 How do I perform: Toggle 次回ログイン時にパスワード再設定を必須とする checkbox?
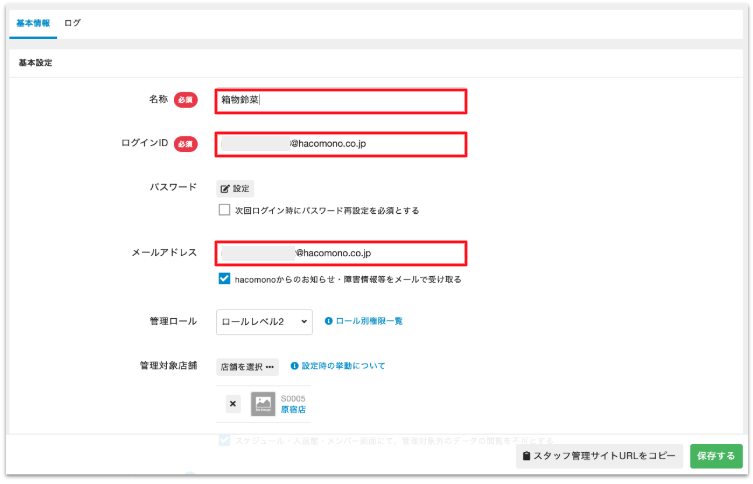[225, 211]
